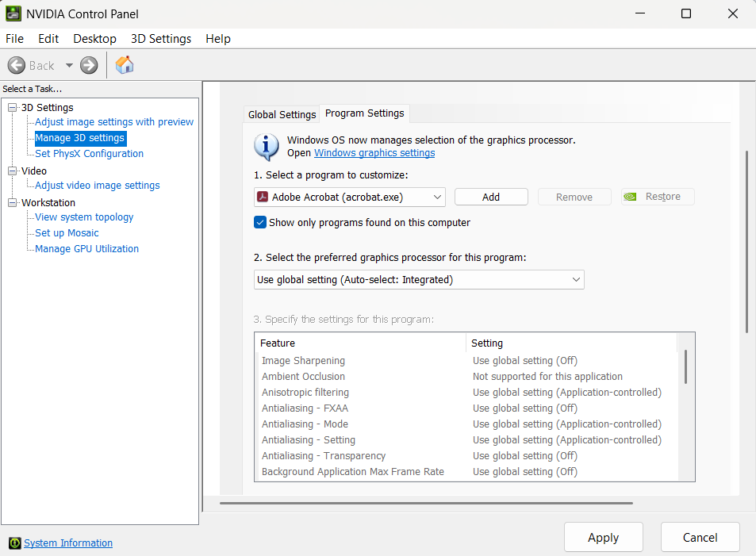Click the horizontal scrollbar at bottom
Image resolution: width=756 pixels, height=556 pixels.
426,503
